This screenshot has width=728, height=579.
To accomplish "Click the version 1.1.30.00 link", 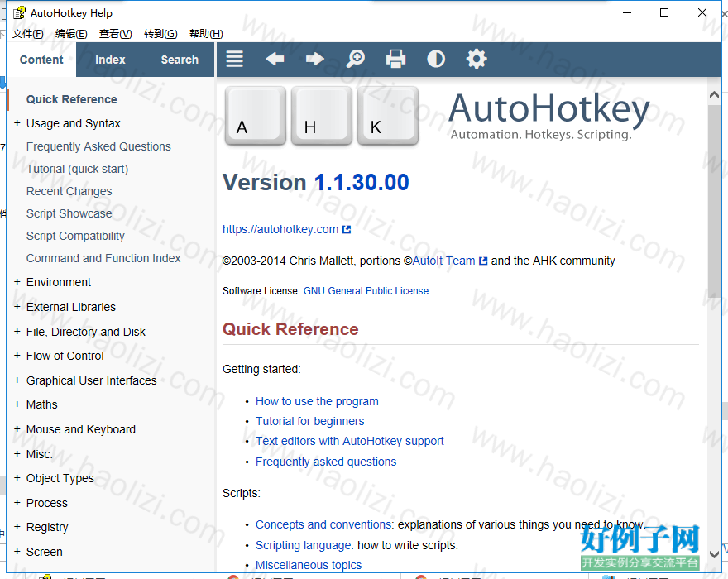I will [x=362, y=182].
